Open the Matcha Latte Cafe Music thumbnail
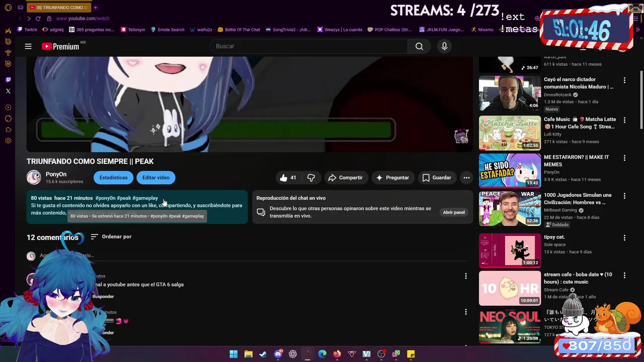The height and width of the screenshot is (362, 644). [510, 133]
